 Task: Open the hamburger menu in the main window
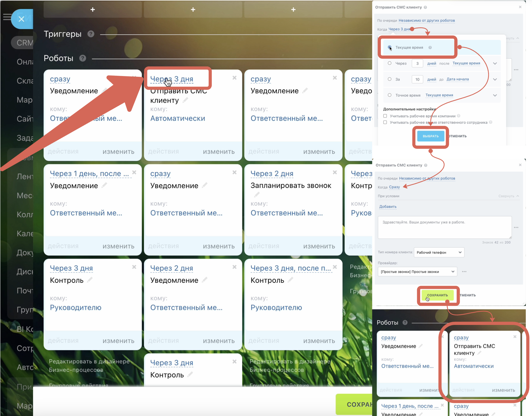(7, 17)
